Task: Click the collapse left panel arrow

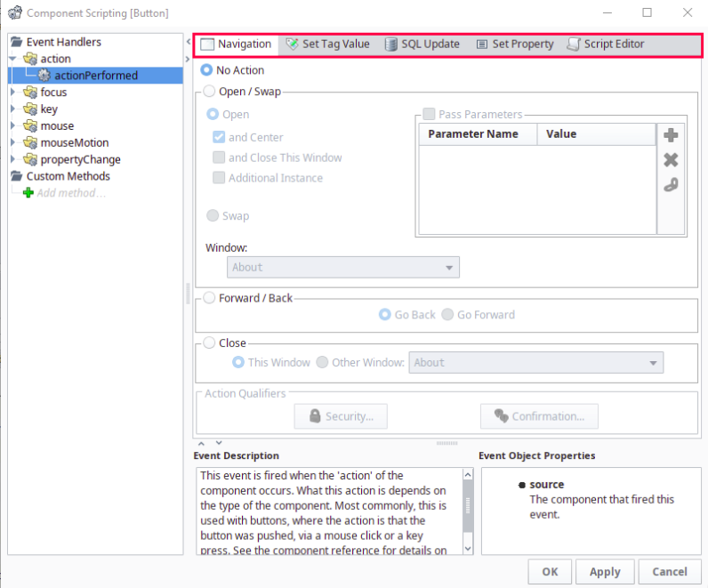Action: click(x=189, y=43)
